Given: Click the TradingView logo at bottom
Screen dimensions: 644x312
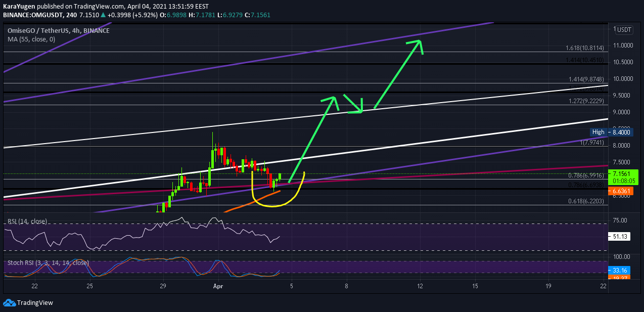Looking at the screenshot, I should point(28,302).
